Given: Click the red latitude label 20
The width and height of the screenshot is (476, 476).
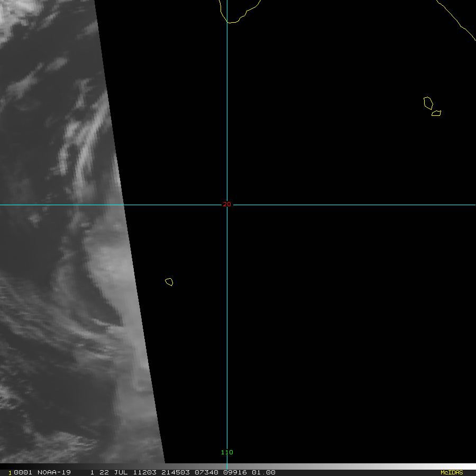Looking at the screenshot, I should pyautogui.click(x=227, y=204).
